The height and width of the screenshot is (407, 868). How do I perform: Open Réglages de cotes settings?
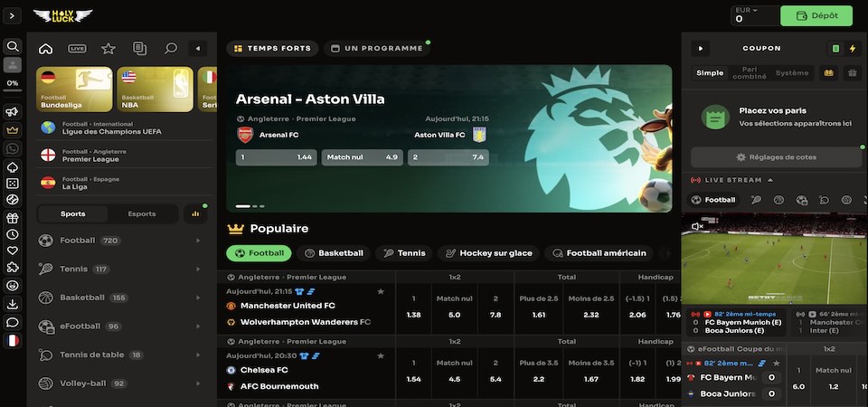click(x=776, y=157)
